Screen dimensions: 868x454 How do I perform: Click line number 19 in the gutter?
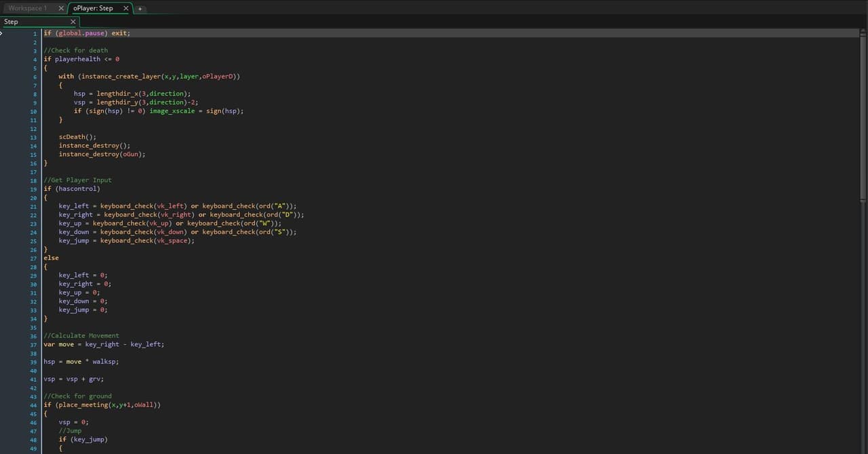(x=34, y=189)
